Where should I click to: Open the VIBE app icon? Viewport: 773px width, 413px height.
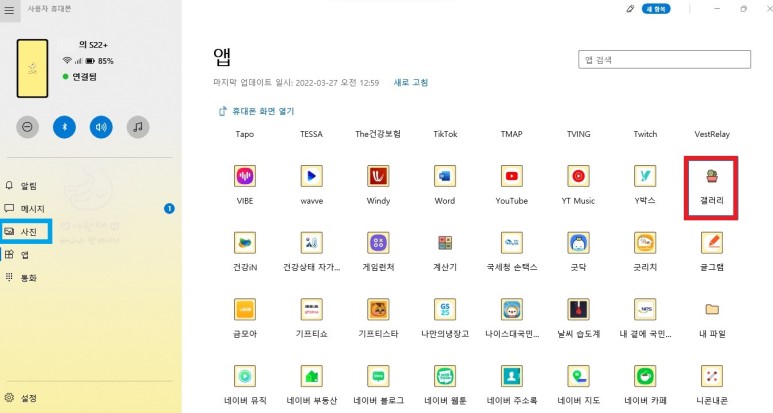pos(245,176)
